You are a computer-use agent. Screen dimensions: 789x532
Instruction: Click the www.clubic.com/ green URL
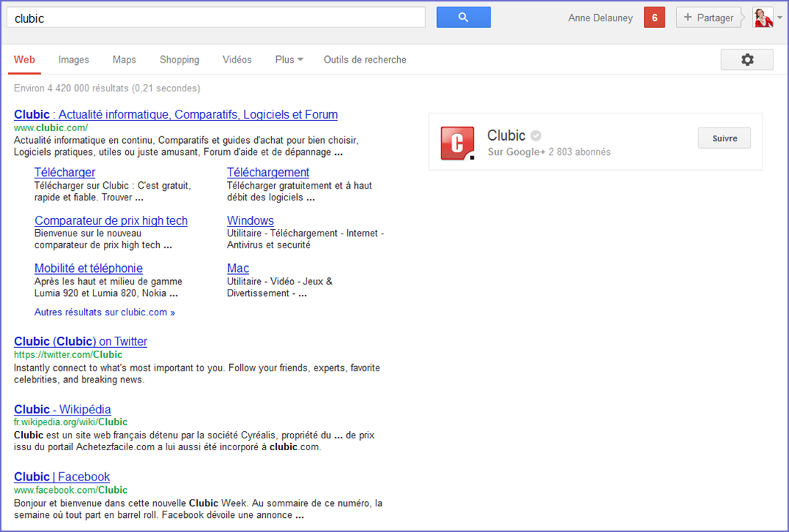[51, 127]
